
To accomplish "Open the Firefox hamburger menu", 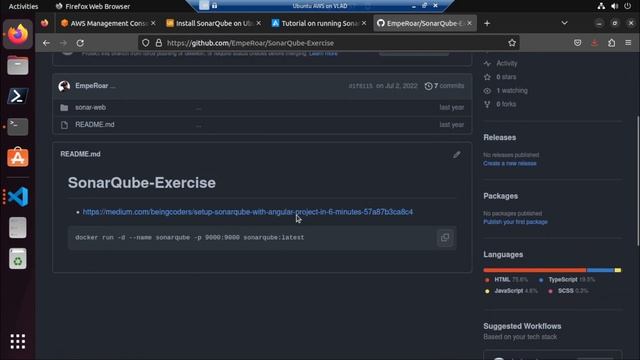I will [x=628, y=43].
